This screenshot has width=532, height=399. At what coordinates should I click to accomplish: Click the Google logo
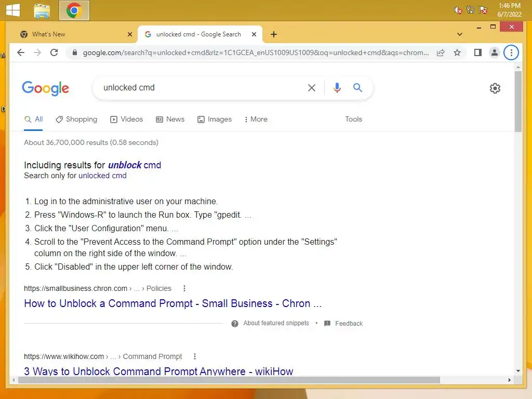(x=46, y=88)
